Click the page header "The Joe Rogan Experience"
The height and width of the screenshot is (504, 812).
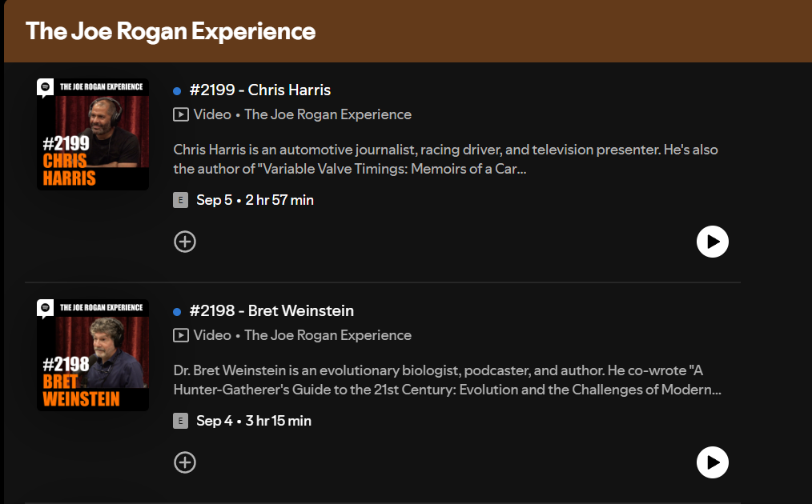pos(171,31)
